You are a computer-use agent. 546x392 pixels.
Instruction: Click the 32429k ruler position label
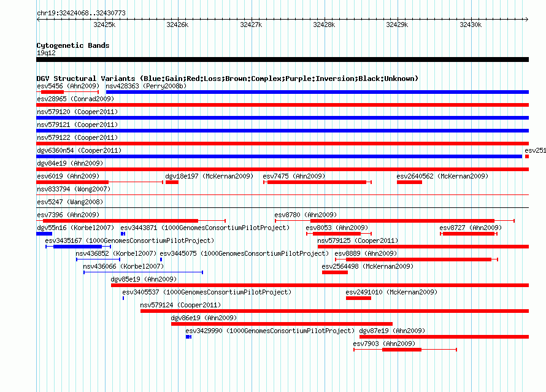(x=397, y=25)
